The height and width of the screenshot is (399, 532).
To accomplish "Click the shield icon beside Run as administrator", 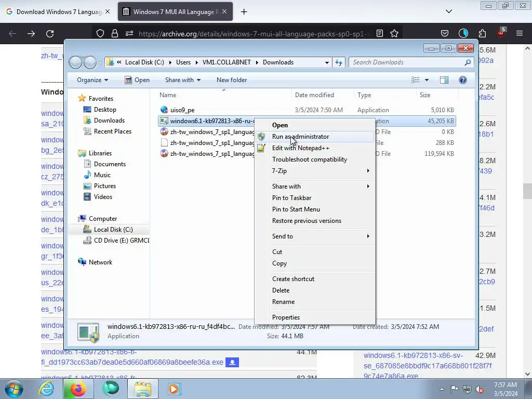I will pyautogui.click(x=261, y=137).
